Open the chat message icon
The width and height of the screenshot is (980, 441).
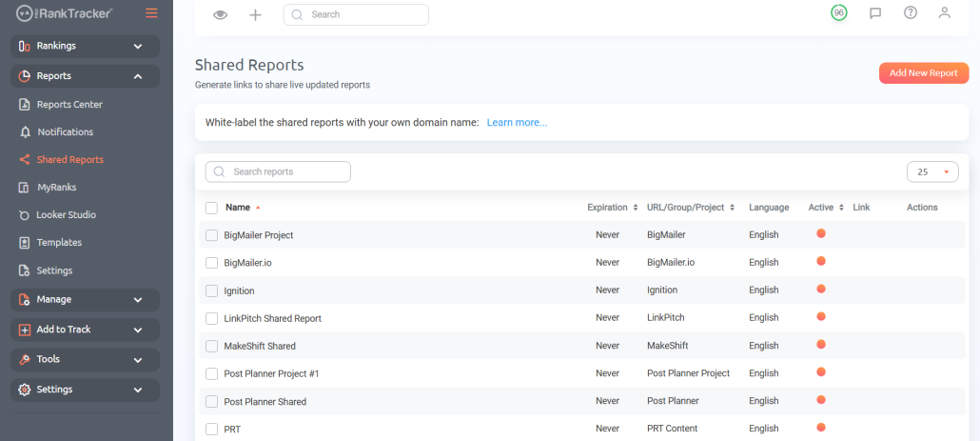[x=875, y=13]
